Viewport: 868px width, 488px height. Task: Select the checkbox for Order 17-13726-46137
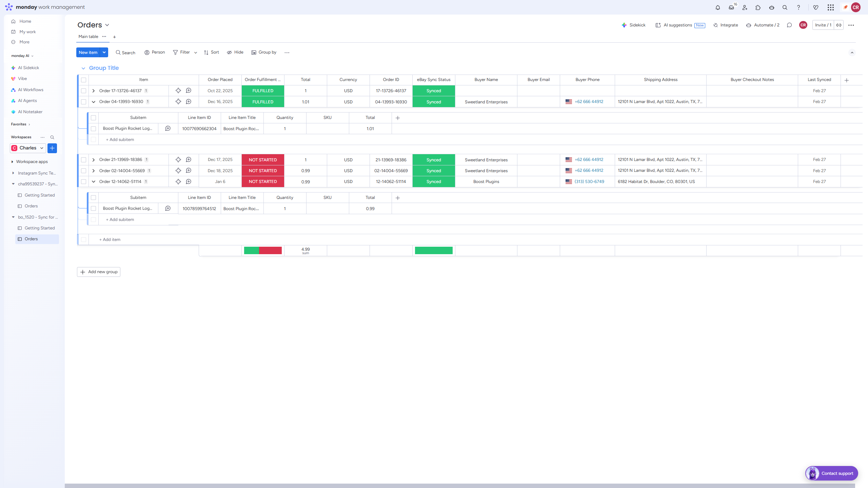(84, 90)
